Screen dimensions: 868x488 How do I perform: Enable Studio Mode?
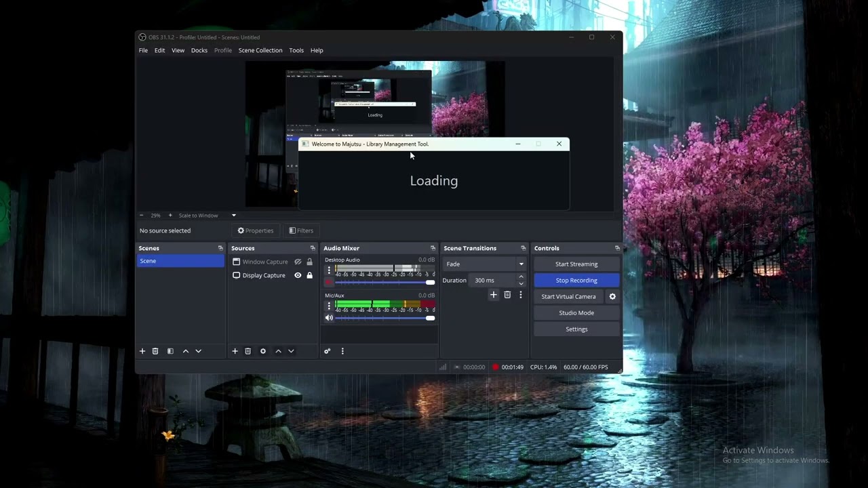pyautogui.click(x=576, y=312)
